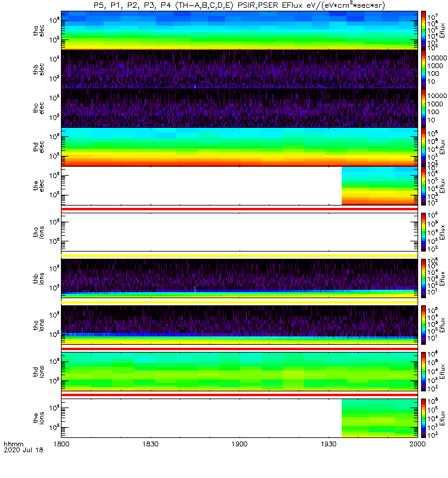This screenshot has height=478, width=448.
Task: Click the empty tha ions plot area
Action: pos(240,232)
